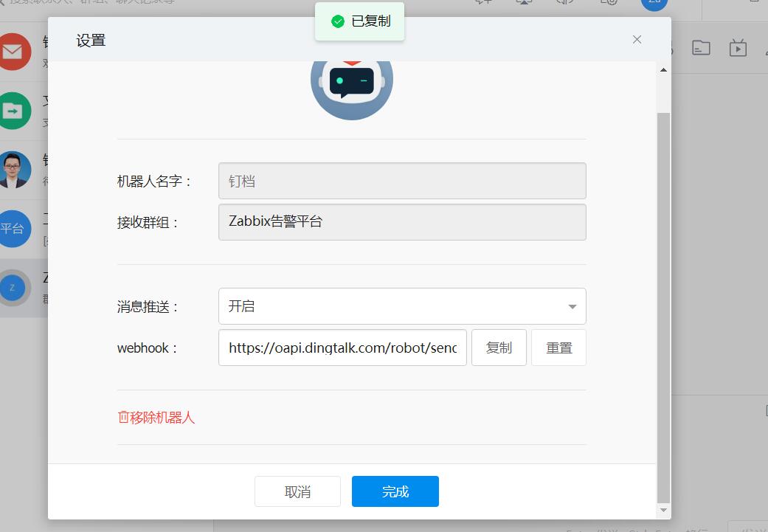Screen dimensions: 768x532
Task: Open the green folder transfer icon conversation
Action: coord(13,111)
